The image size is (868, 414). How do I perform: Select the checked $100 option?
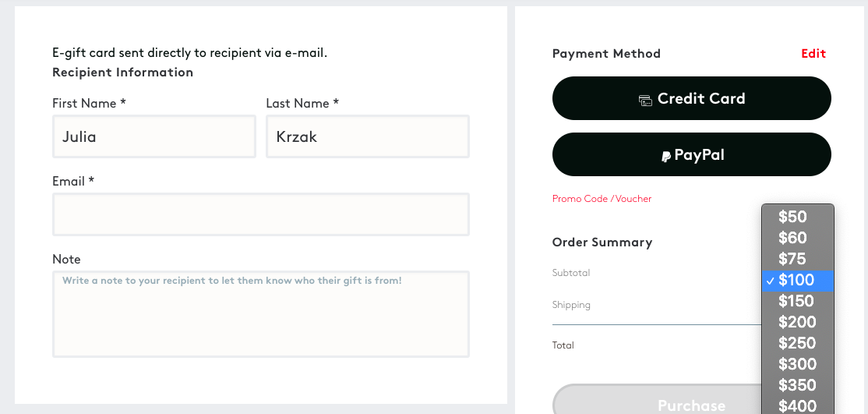[x=797, y=280]
